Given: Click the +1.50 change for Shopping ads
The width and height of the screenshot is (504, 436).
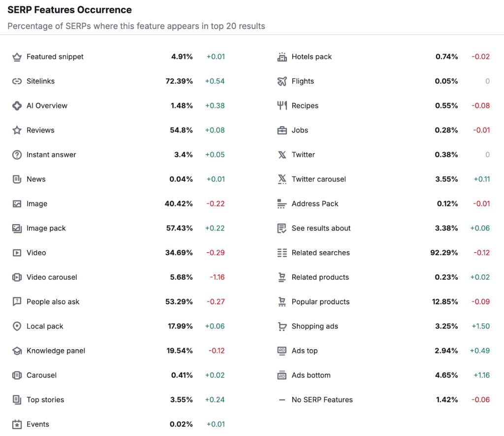Looking at the screenshot, I should (480, 326).
